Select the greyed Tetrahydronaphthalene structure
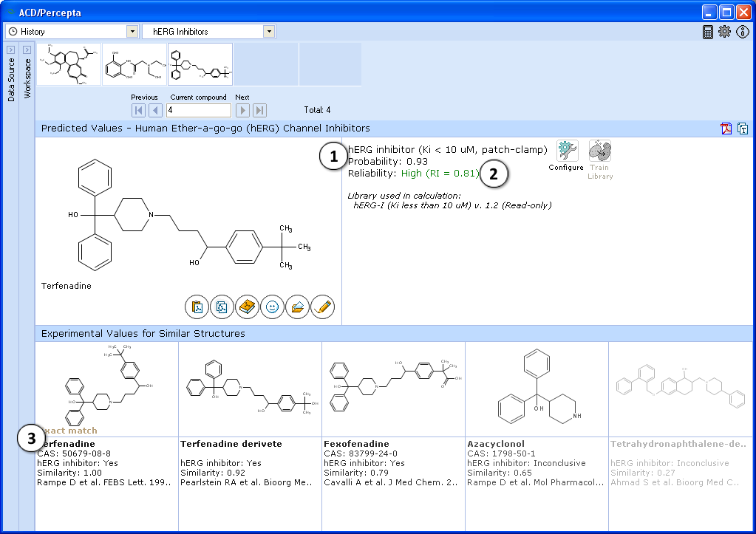756x534 pixels. click(x=681, y=389)
